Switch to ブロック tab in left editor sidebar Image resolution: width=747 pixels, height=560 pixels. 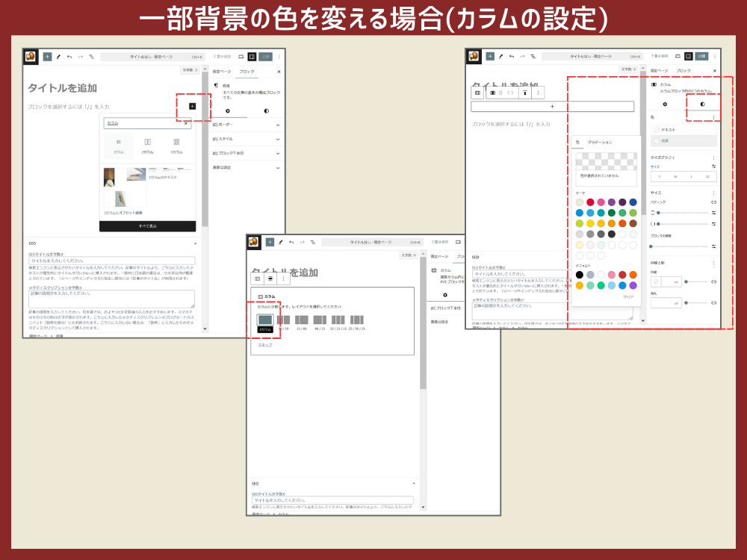247,72
